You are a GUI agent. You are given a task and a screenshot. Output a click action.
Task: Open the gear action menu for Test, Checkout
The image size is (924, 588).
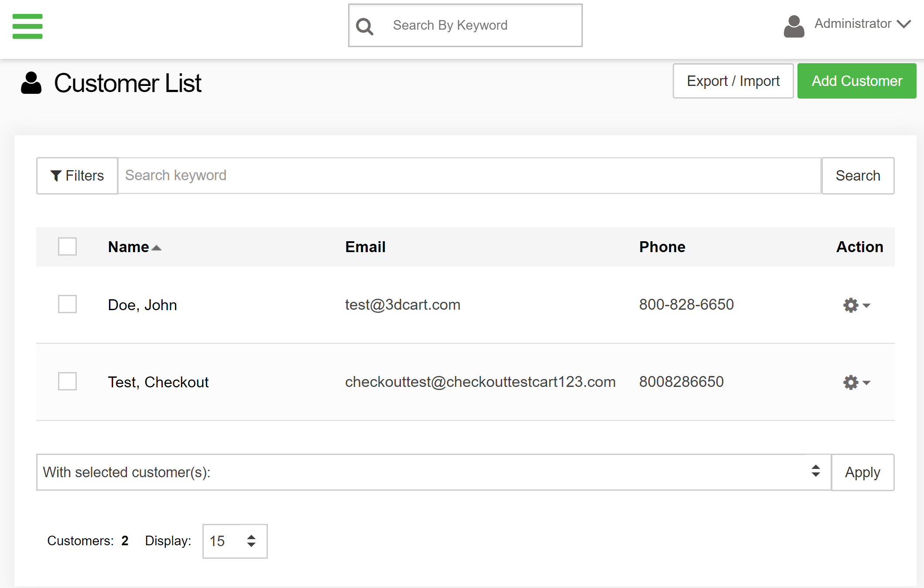pyautogui.click(x=850, y=382)
